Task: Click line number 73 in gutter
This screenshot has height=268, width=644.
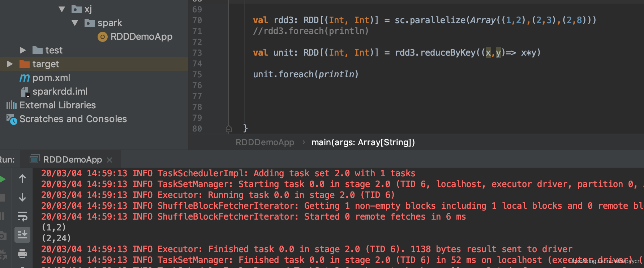Action: [x=197, y=53]
